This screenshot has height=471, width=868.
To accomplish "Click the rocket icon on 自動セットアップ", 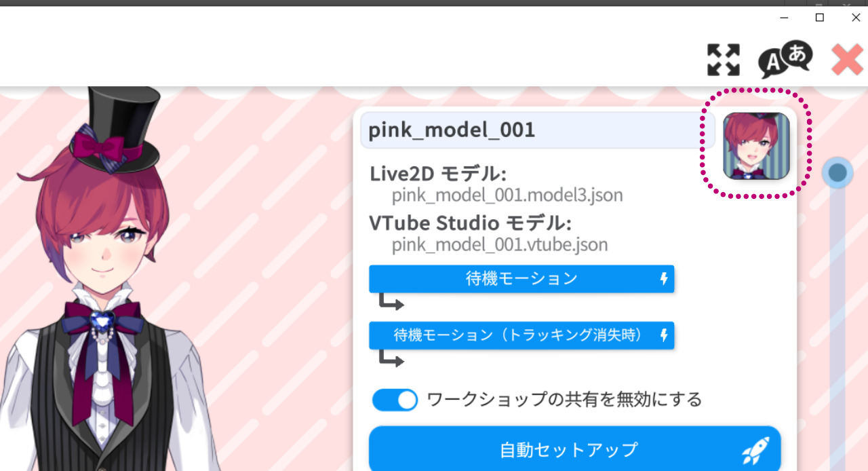I will (x=755, y=450).
